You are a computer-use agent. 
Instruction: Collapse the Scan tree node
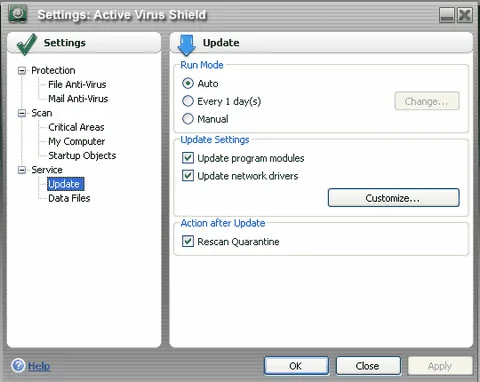(22, 113)
